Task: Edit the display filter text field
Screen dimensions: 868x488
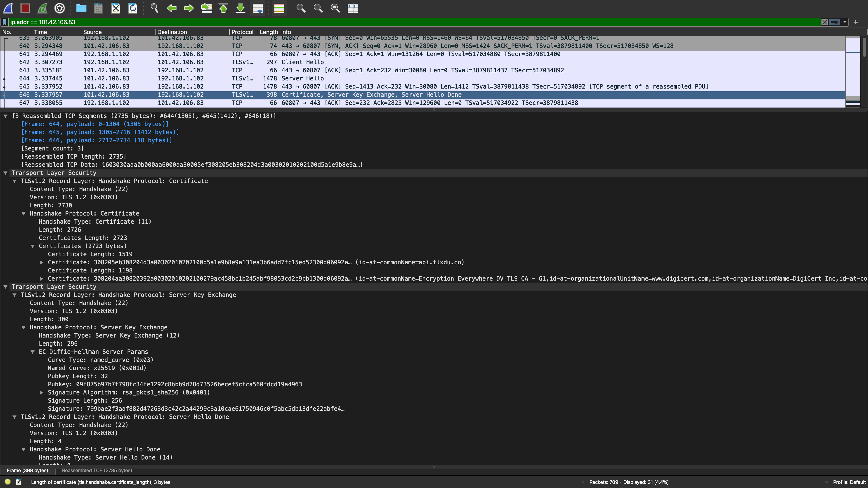Action: coord(415,22)
